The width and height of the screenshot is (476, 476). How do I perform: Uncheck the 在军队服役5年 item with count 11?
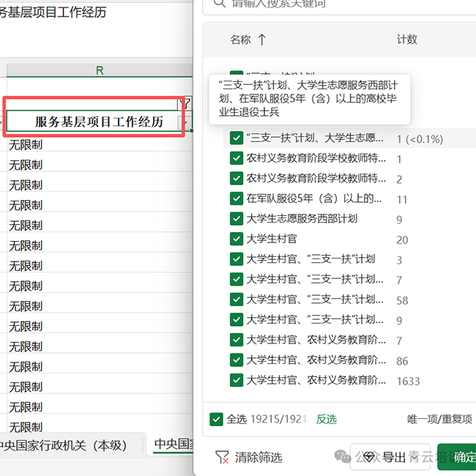(237, 198)
